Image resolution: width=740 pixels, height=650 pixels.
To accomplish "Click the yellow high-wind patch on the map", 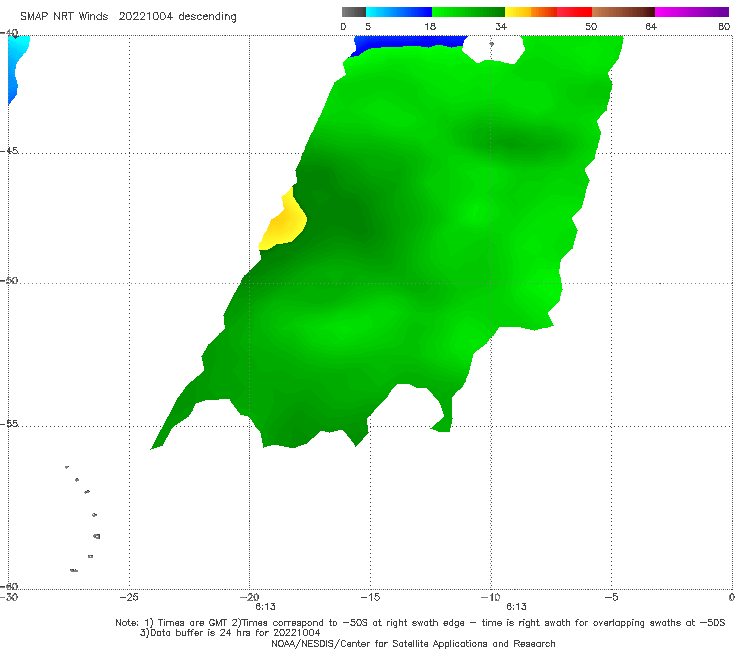I will click(x=285, y=222).
